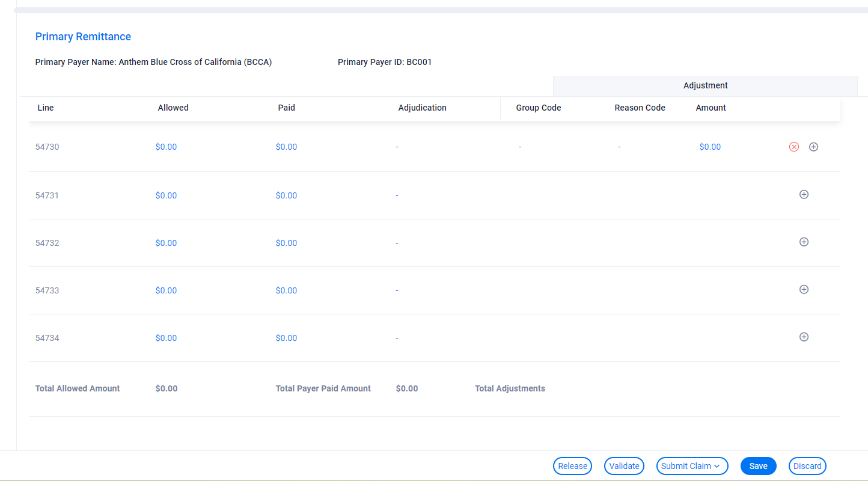Discard the claim changes

point(807,466)
